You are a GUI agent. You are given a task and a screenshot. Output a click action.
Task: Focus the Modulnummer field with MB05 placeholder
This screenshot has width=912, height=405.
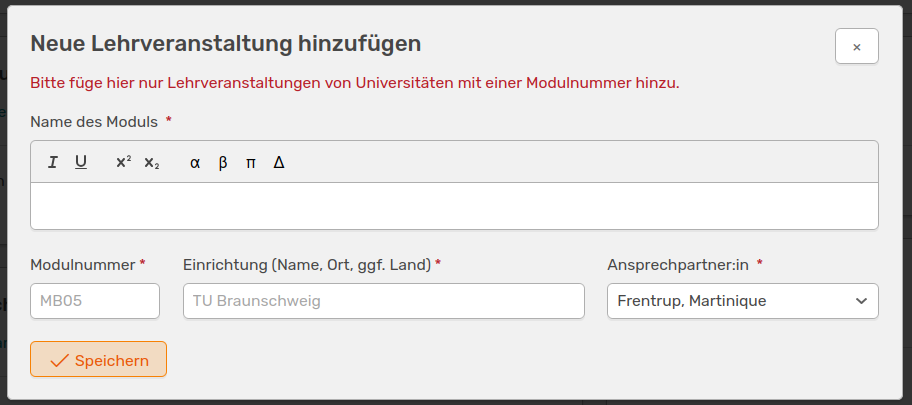click(95, 301)
